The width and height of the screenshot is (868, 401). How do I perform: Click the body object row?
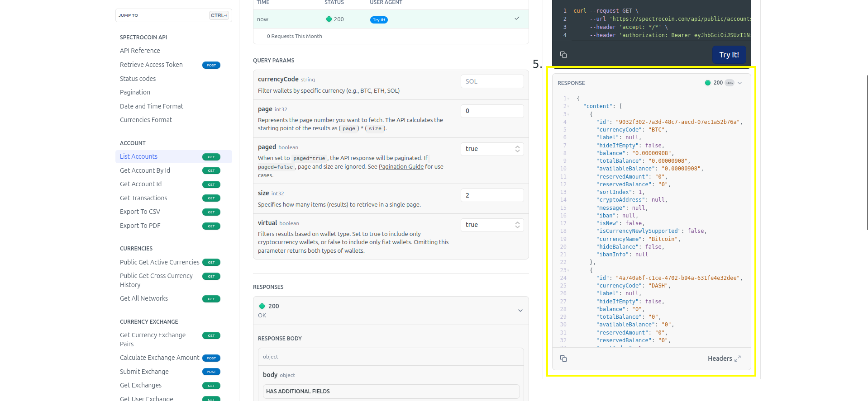pyautogui.click(x=391, y=375)
